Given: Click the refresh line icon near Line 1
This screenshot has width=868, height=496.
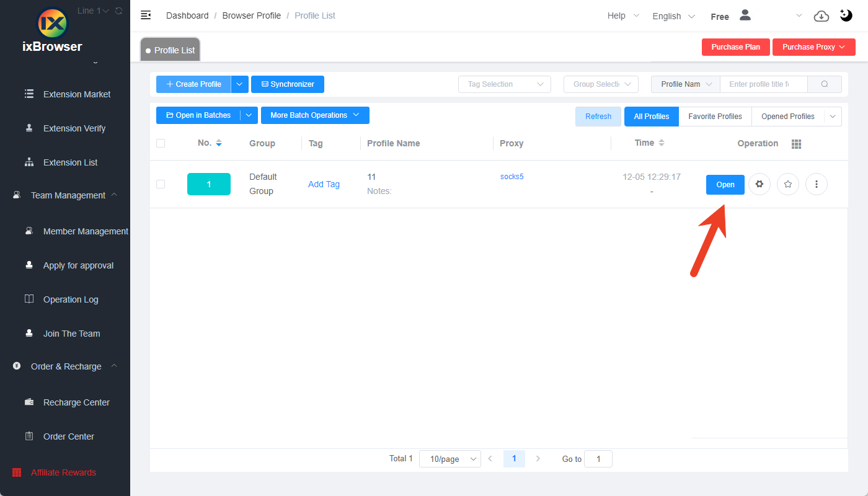Looking at the screenshot, I should tap(119, 11).
